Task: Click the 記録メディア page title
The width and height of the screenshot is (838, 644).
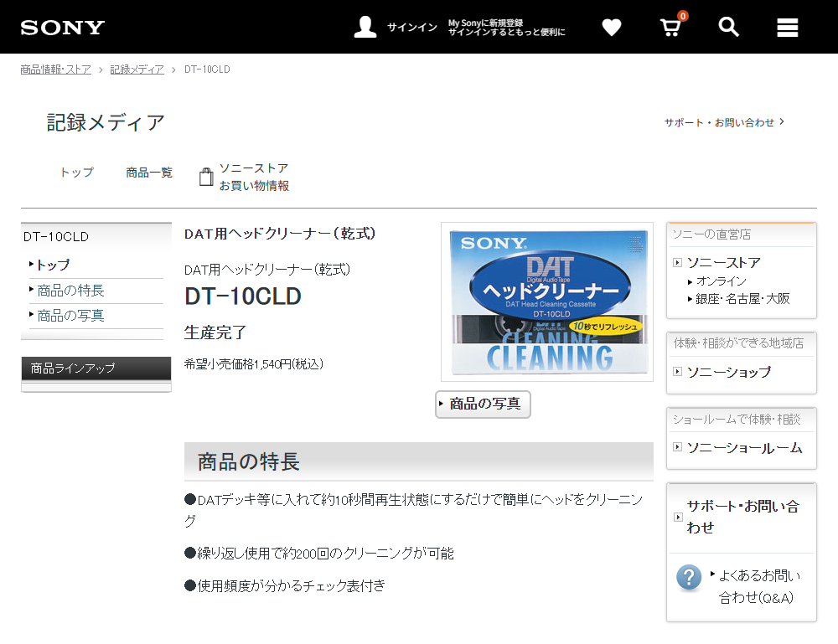Action: 106,122
